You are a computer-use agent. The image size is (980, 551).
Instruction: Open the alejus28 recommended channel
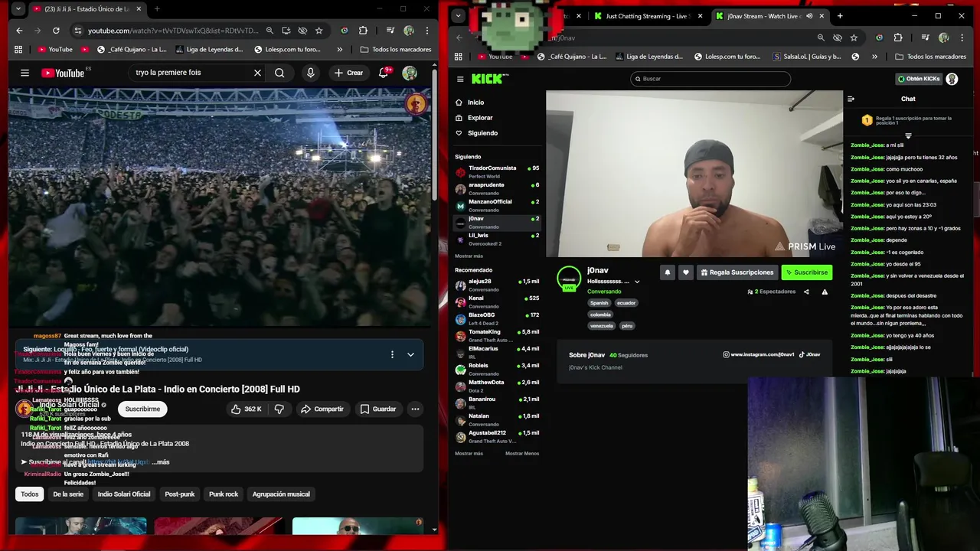[497, 285]
